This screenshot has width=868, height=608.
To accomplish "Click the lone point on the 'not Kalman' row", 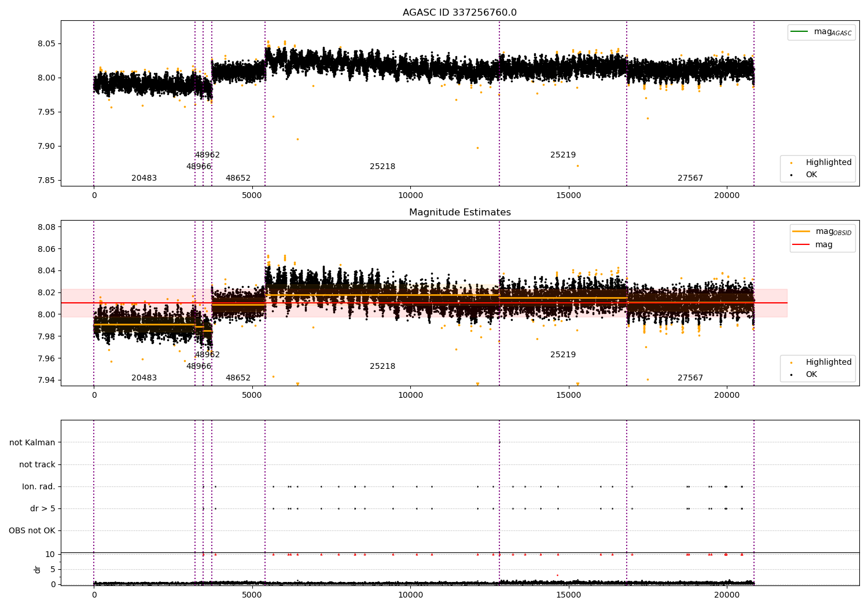I will (x=499, y=442).
